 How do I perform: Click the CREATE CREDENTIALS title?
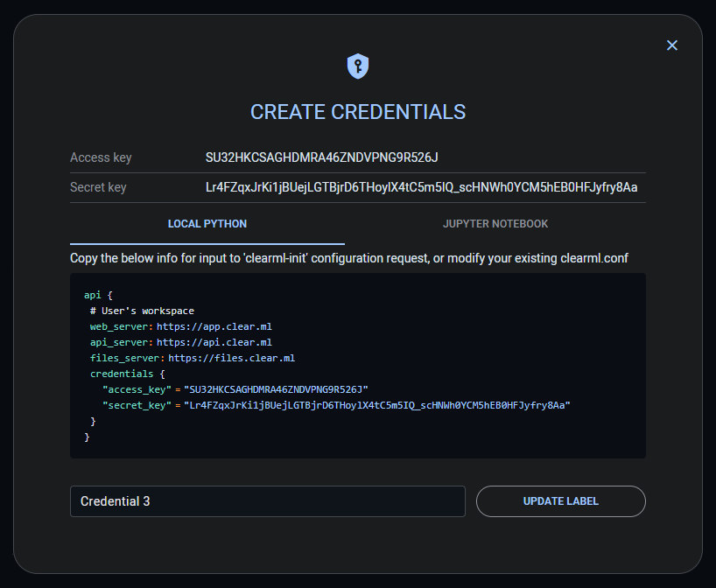[x=358, y=112]
